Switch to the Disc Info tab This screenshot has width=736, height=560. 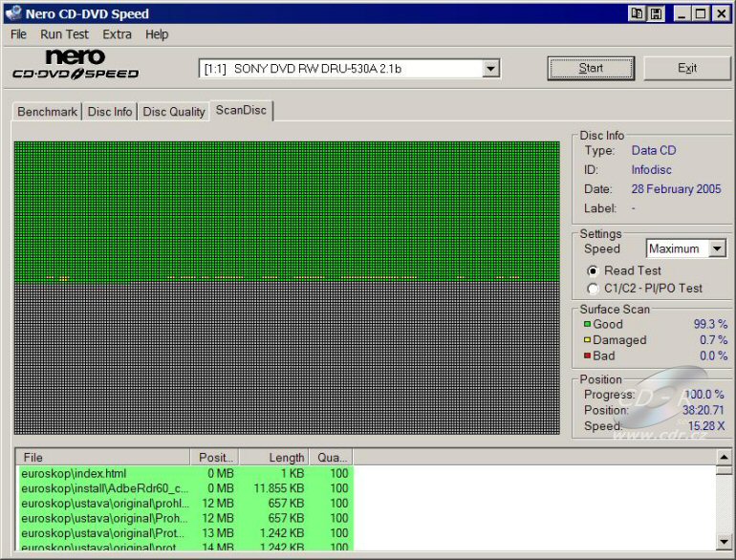(x=110, y=112)
